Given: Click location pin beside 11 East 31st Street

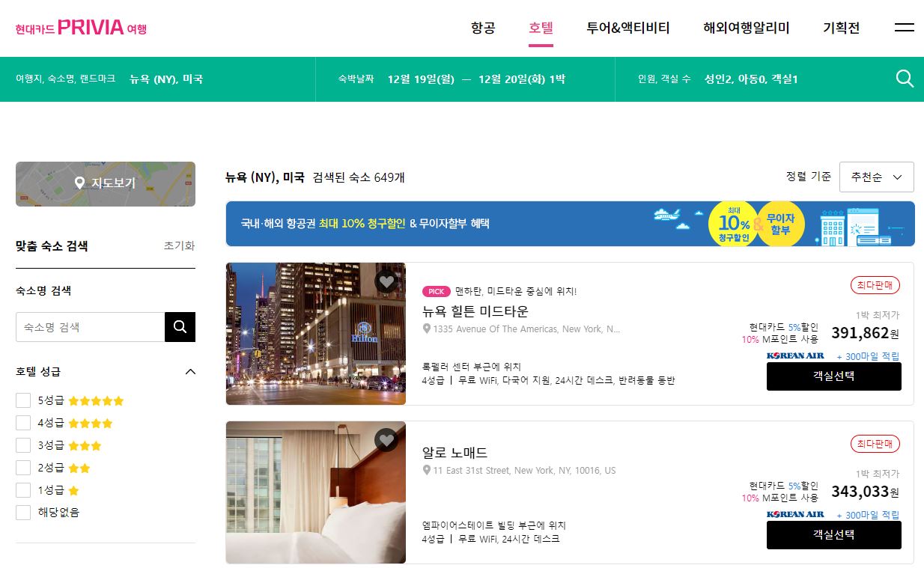Looking at the screenshot, I should 427,471.
